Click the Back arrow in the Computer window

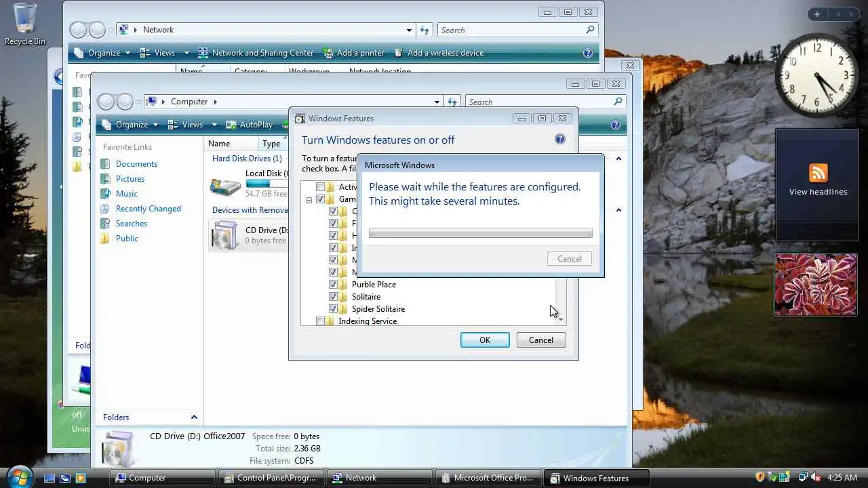click(106, 102)
